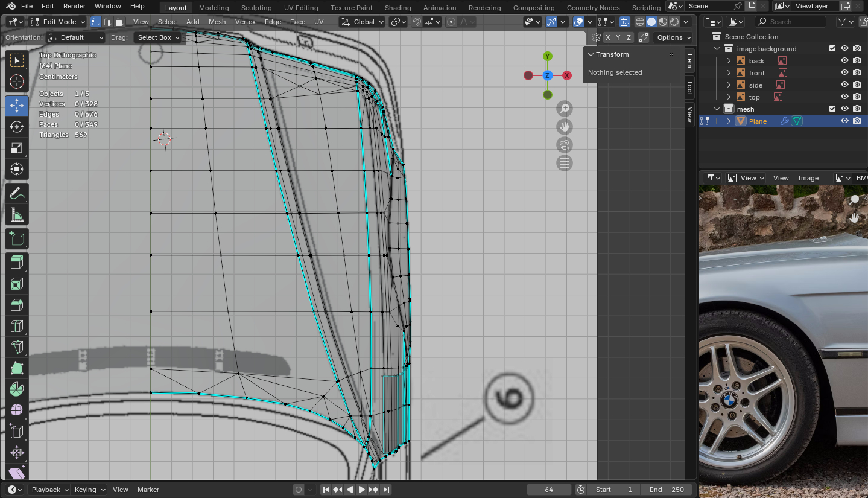
Task: Pick the Measure tool
Action: pos(17,215)
